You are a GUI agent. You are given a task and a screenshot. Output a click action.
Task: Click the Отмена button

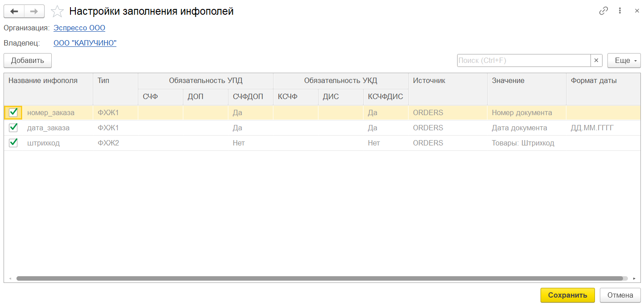click(x=620, y=295)
